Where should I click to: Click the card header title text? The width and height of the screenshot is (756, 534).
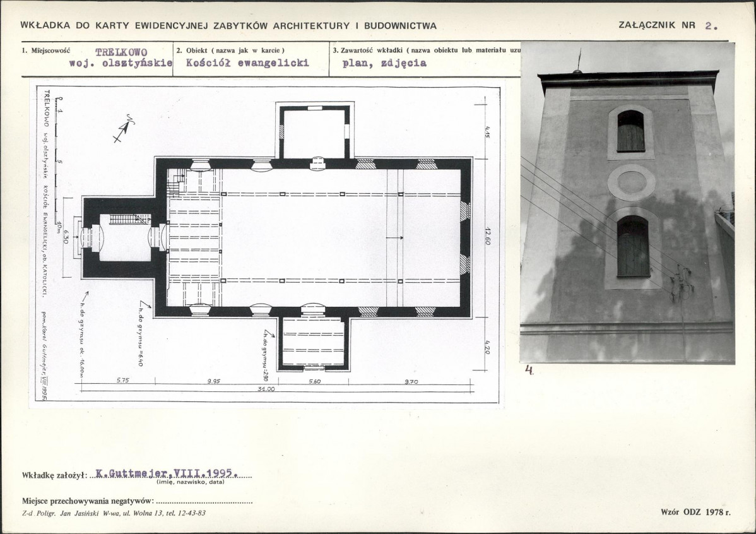pyautogui.click(x=228, y=26)
